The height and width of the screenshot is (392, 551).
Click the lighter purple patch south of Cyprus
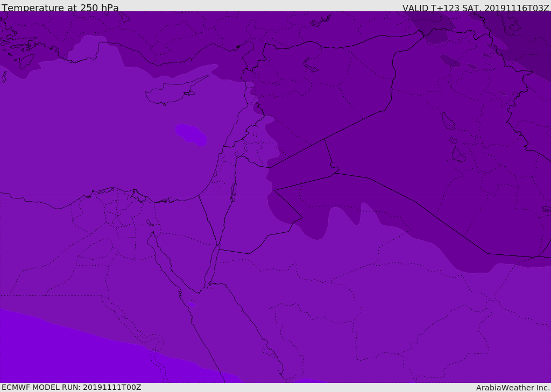point(191,135)
